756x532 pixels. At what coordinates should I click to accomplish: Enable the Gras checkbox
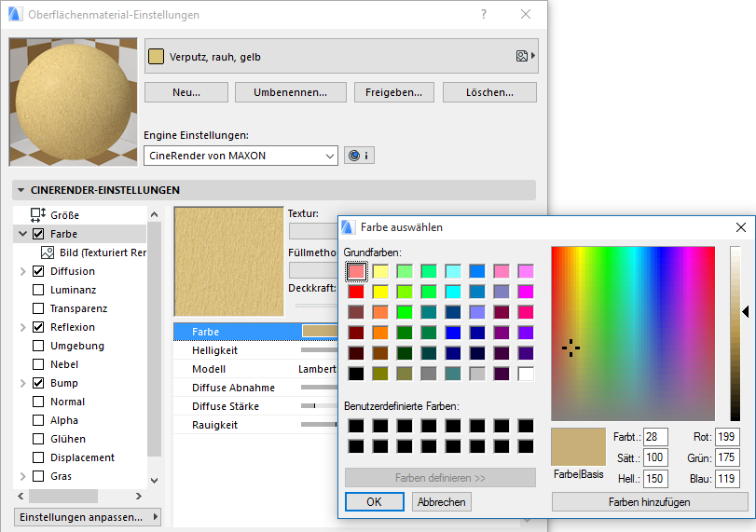coord(38,476)
